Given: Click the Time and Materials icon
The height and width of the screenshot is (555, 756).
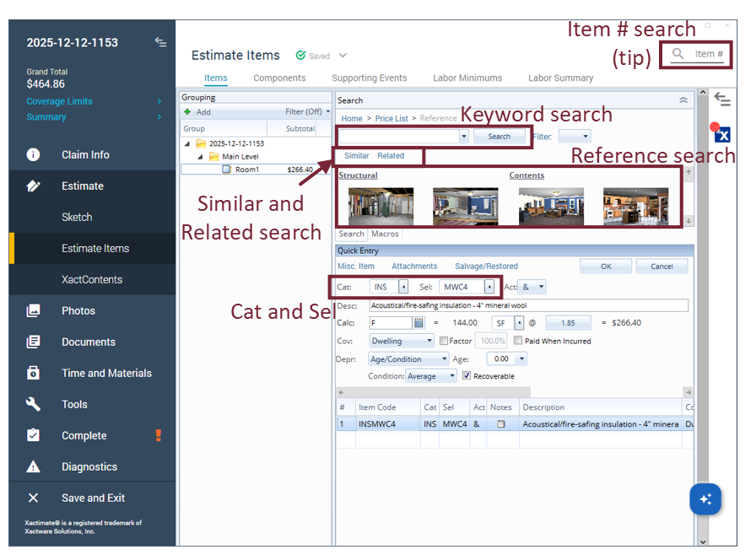Looking at the screenshot, I should point(33,374).
